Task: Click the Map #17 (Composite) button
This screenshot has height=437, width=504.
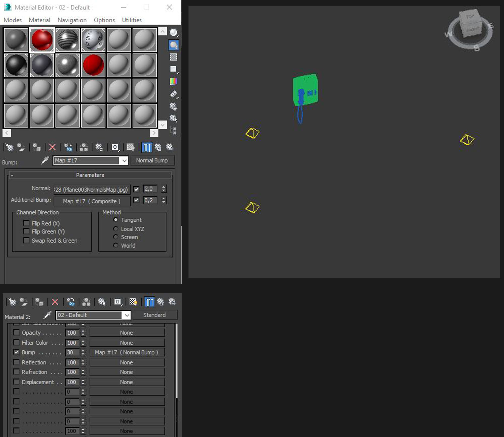Action: (92, 201)
